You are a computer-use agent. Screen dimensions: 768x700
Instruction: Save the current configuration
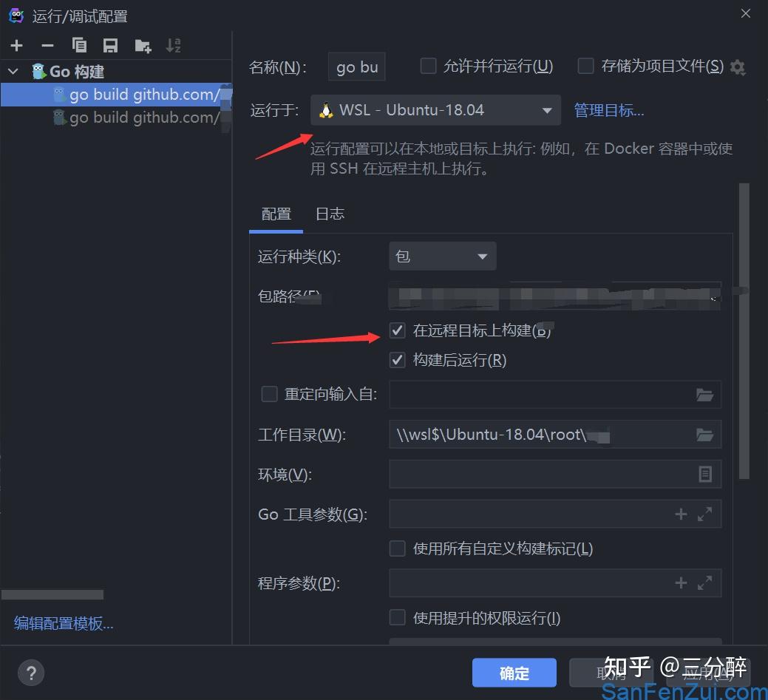coord(110,45)
